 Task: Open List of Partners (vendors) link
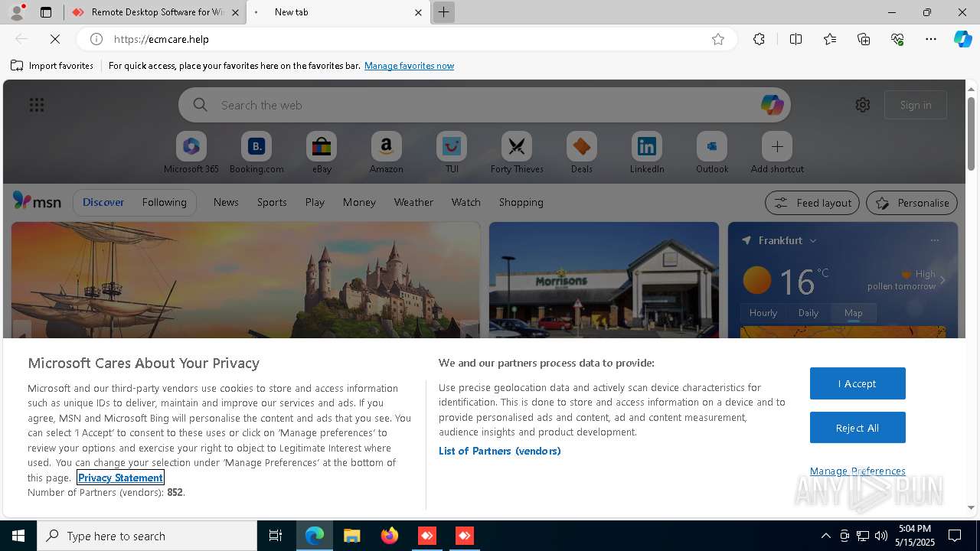coord(499,451)
